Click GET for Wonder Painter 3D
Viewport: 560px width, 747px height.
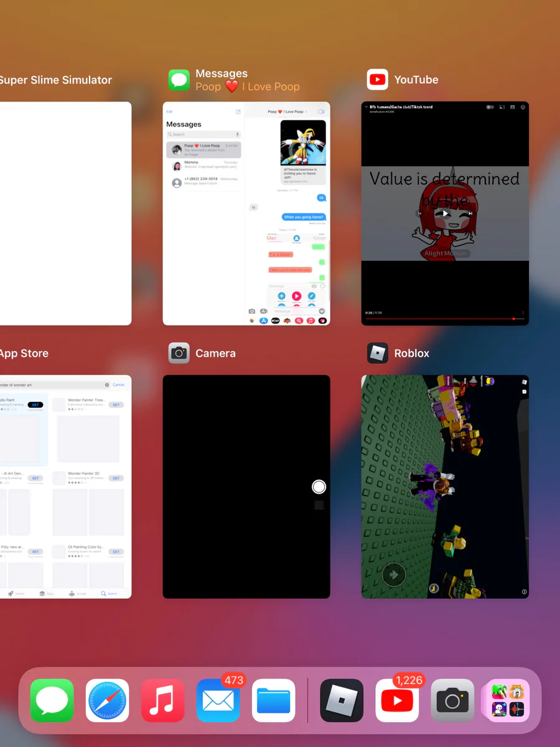click(x=116, y=478)
